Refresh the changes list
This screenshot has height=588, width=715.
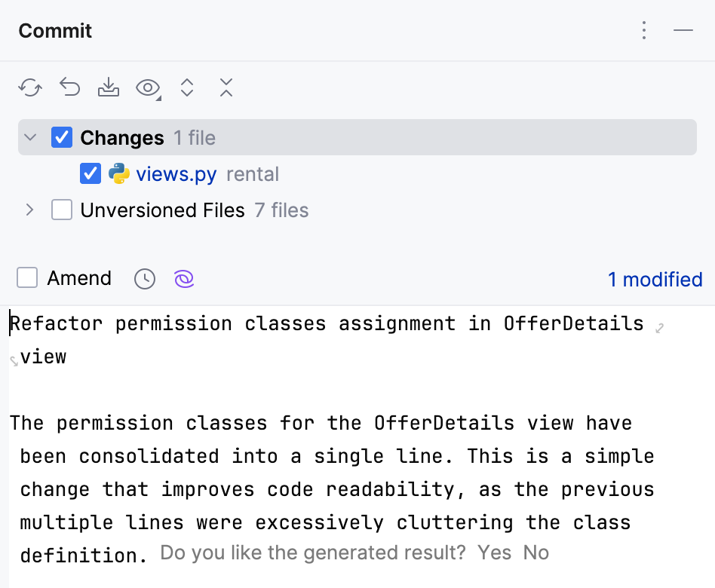(29, 87)
